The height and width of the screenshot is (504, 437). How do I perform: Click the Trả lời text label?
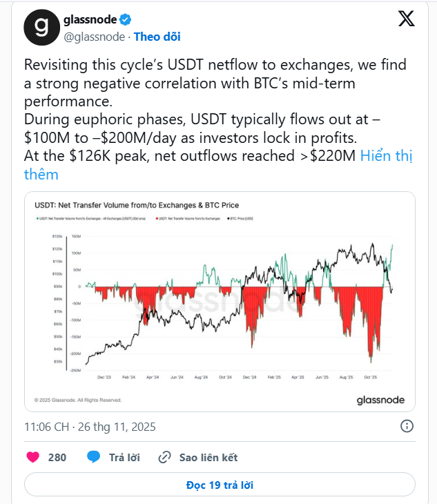pyautogui.click(x=124, y=457)
